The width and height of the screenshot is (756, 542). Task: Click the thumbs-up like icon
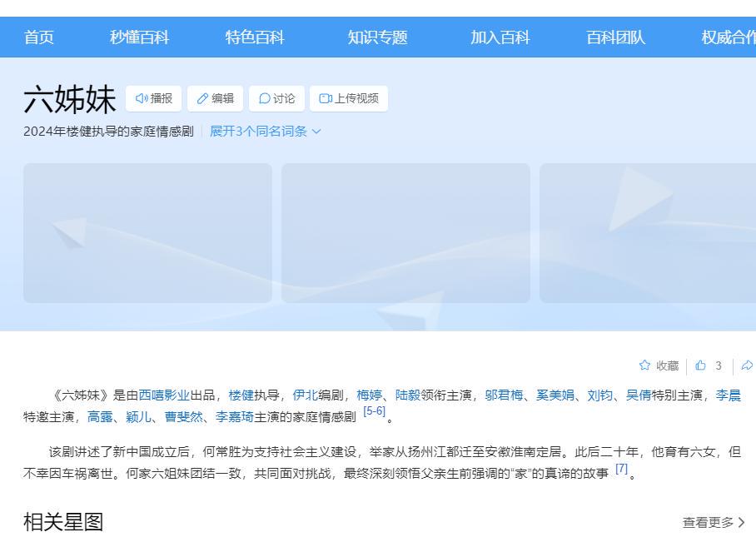coord(700,365)
